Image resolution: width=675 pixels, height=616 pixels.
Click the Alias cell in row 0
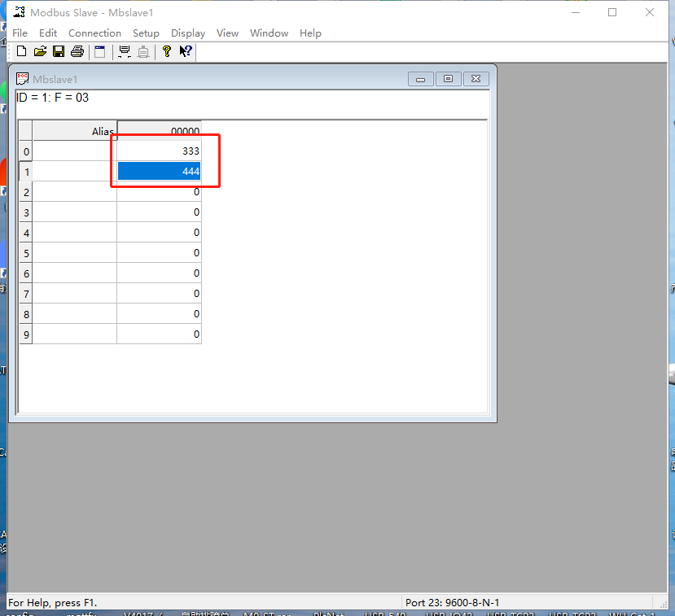click(75, 151)
